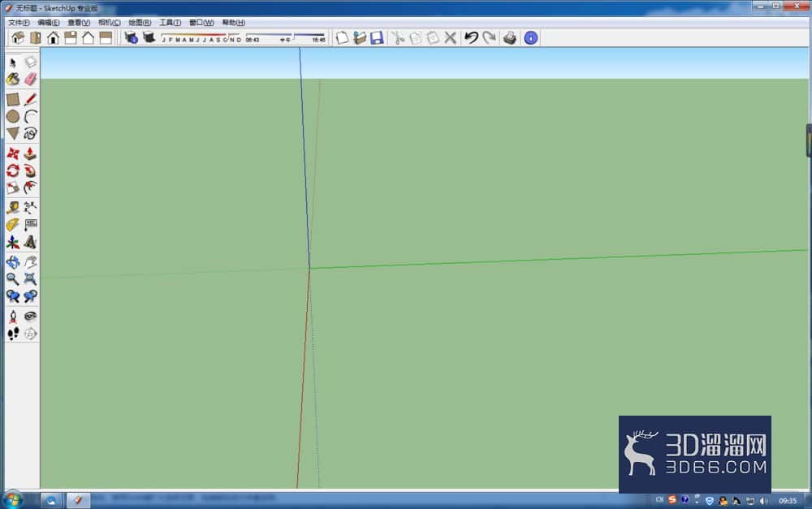Click the shadow month slider bar
The image size is (812, 509).
(201, 38)
